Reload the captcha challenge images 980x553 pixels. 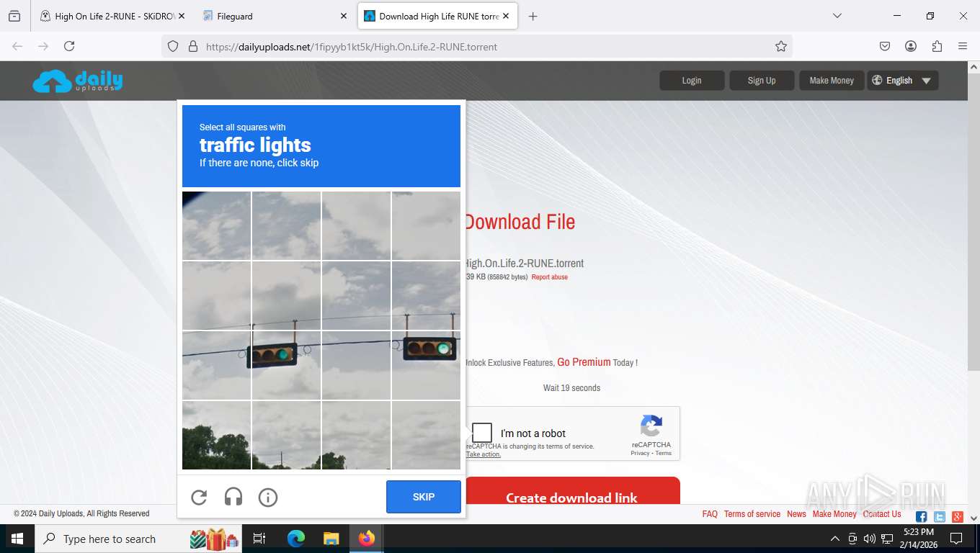coord(199,498)
